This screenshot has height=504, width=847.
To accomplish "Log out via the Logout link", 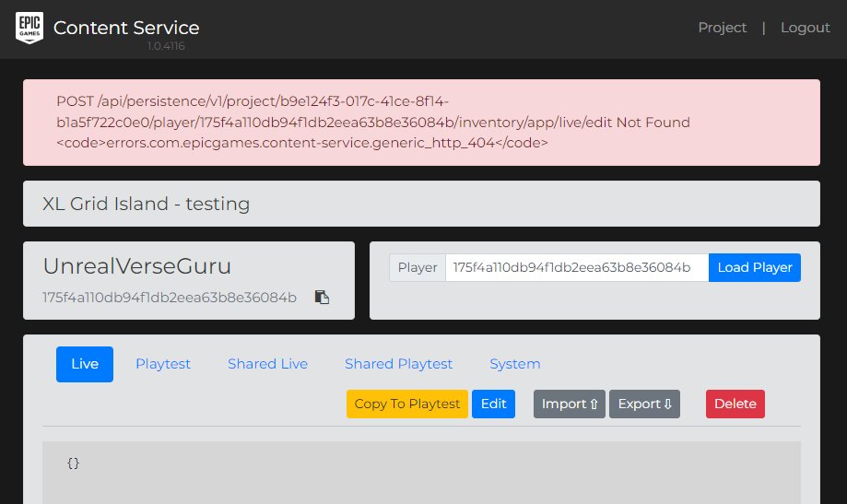I will click(x=805, y=28).
